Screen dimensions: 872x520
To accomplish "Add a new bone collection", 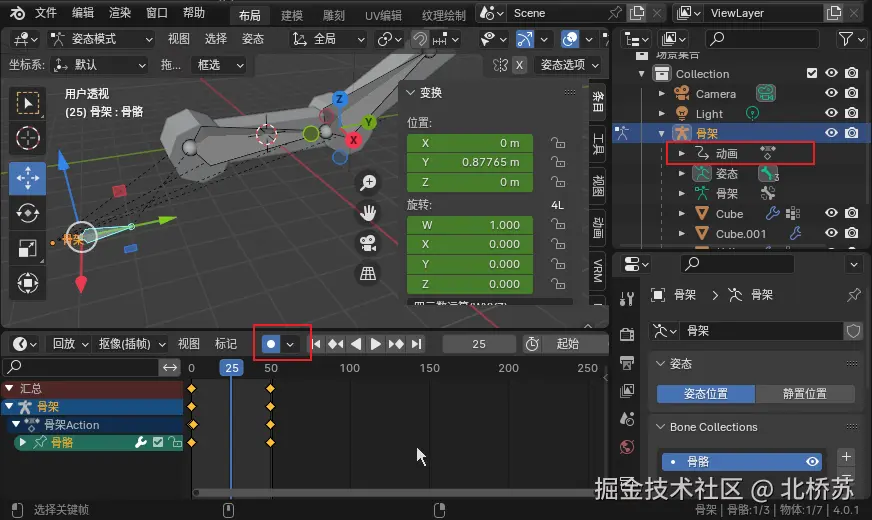I will 846,457.
